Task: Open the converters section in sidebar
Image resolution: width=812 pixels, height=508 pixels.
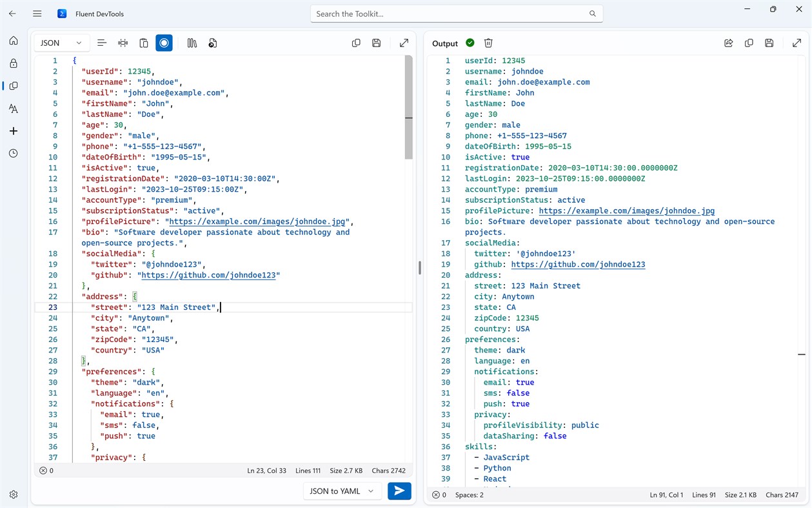Action: (14, 86)
